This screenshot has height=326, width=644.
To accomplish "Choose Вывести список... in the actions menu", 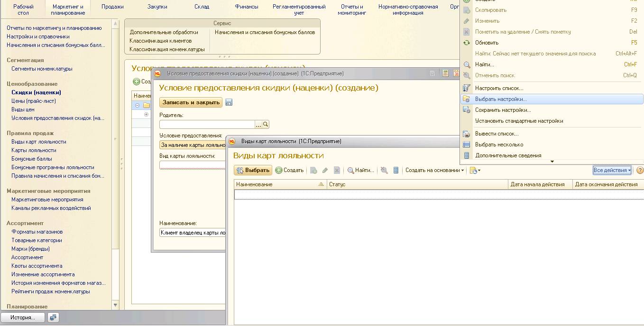I will pos(497,134).
